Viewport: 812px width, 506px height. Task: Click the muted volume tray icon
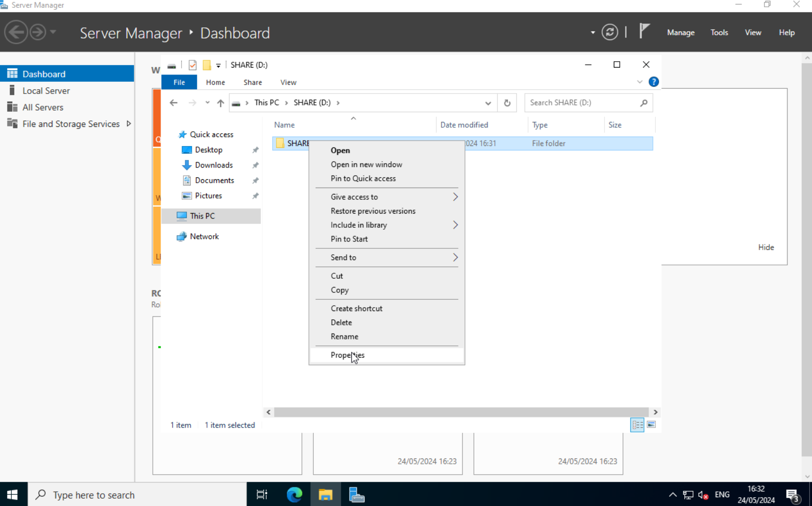click(703, 495)
